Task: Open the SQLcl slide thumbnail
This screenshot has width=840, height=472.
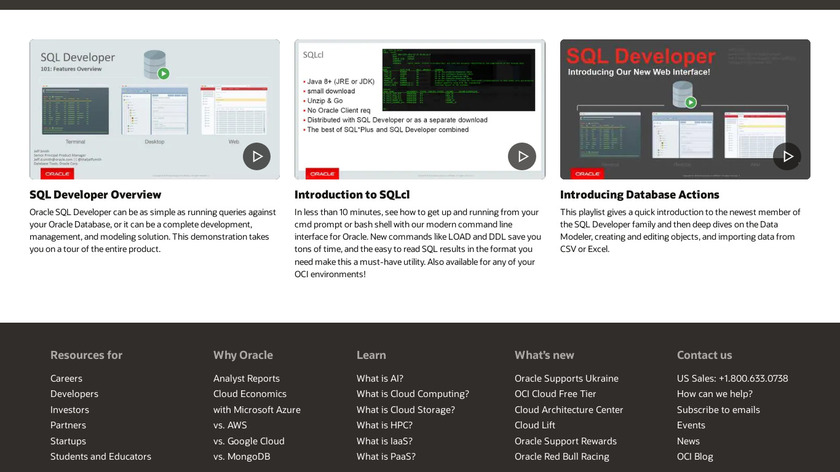Action: point(419,109)
